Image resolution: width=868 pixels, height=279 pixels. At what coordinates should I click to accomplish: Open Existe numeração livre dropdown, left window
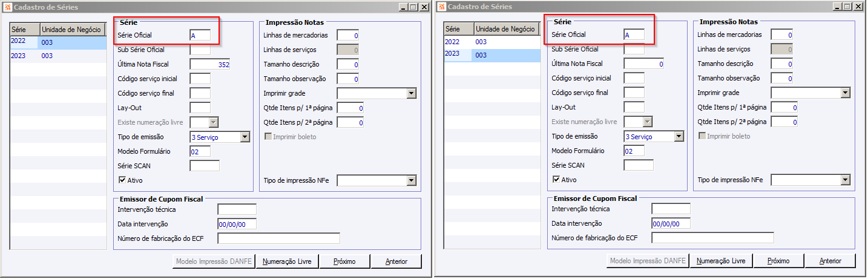click(214, 122)
